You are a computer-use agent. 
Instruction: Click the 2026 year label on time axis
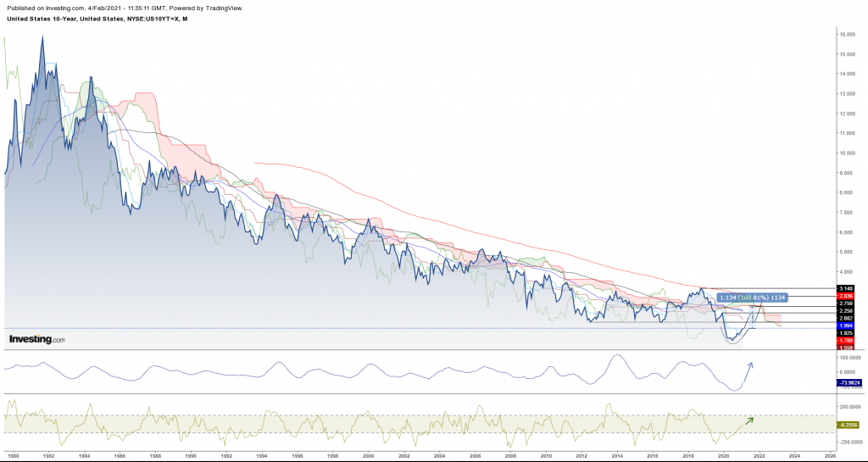point(830,457)
